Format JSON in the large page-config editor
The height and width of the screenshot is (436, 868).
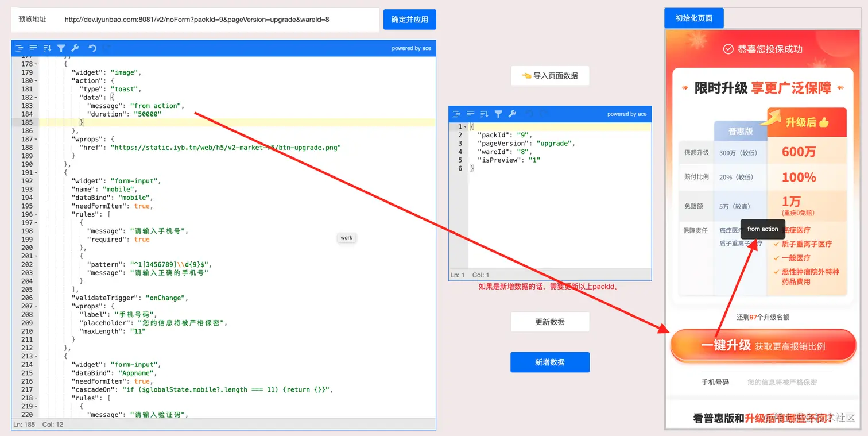pos(20,48)
